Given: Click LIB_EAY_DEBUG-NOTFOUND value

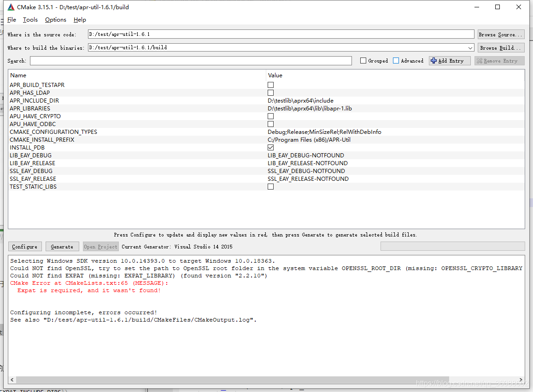Looking at the screenshot, I should tap(305, 155).
